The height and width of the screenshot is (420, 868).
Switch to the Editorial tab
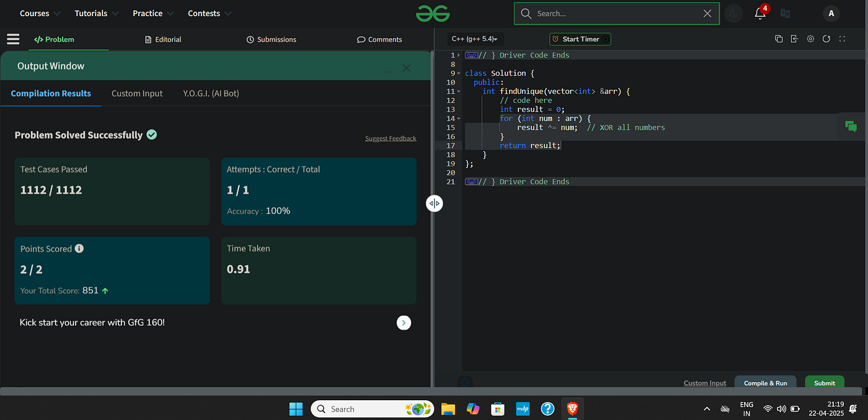pos(163,39)
